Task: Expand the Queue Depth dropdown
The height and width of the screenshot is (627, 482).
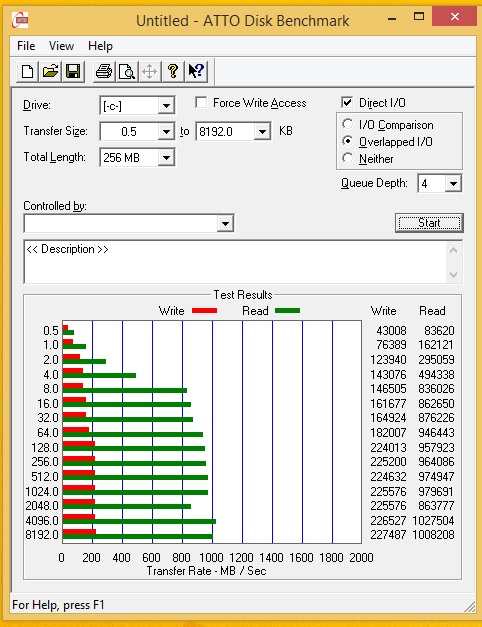Action: (x=453, y=184)
